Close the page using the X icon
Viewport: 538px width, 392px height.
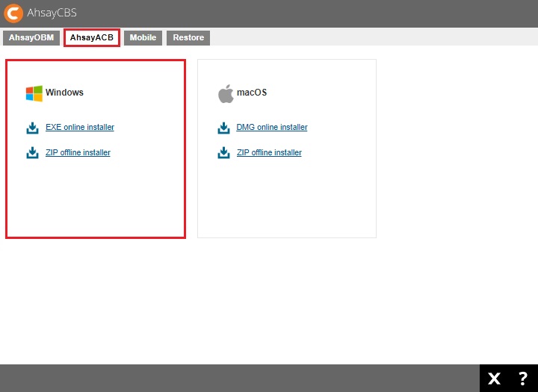494,379
